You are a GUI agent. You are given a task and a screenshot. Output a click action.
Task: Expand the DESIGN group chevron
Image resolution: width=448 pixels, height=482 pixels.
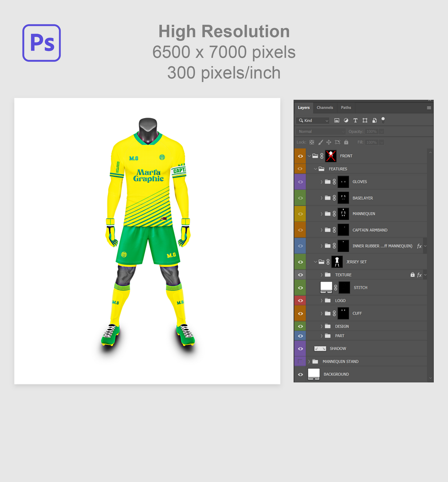pos(321,327)
